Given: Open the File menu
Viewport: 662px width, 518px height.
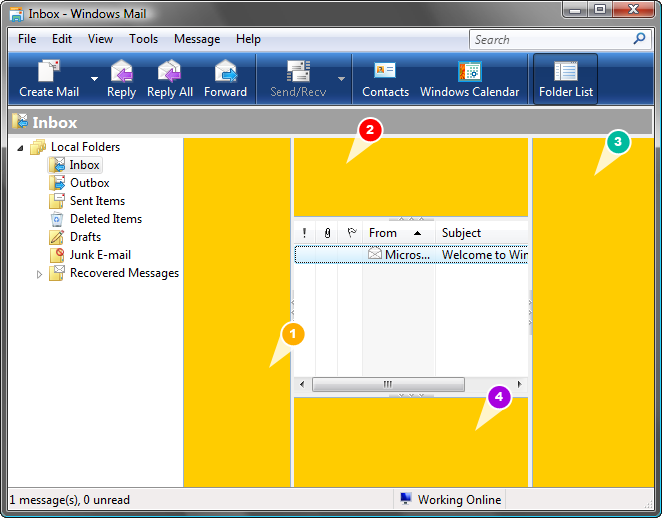Looking at the screenshot, I should [x=27, y=39].
